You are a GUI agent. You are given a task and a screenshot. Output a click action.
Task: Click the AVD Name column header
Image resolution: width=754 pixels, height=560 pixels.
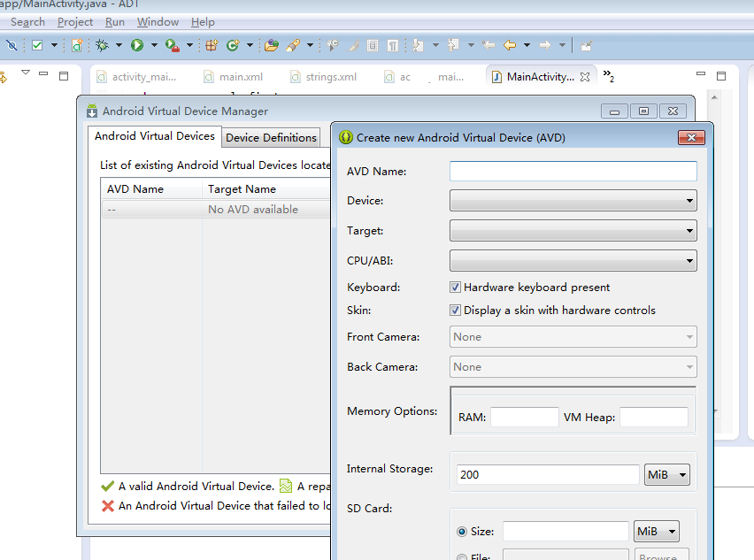pos(151,189)
